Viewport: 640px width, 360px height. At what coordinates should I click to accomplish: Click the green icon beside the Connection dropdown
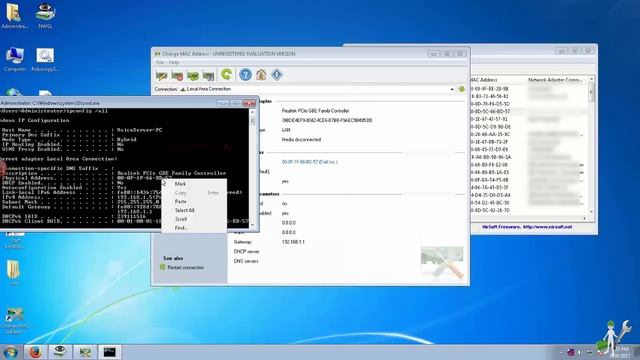pos(461,89)
